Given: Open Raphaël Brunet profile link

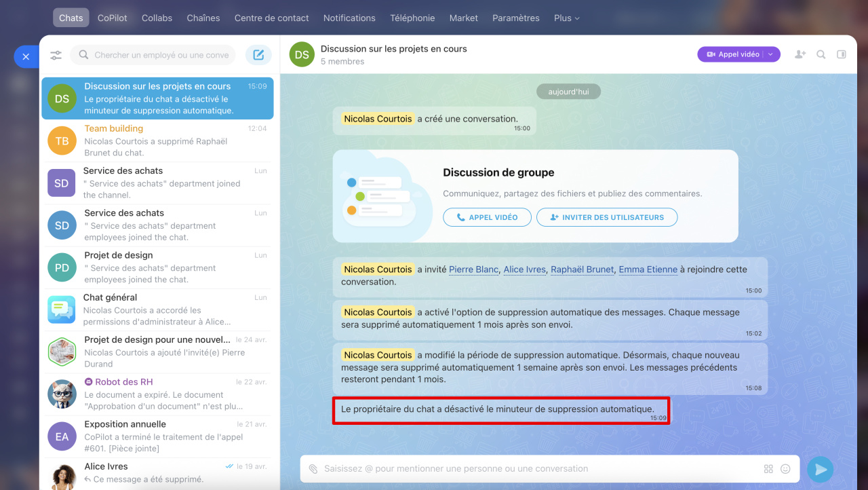Looking at the screenshot, I should [583, 269].
